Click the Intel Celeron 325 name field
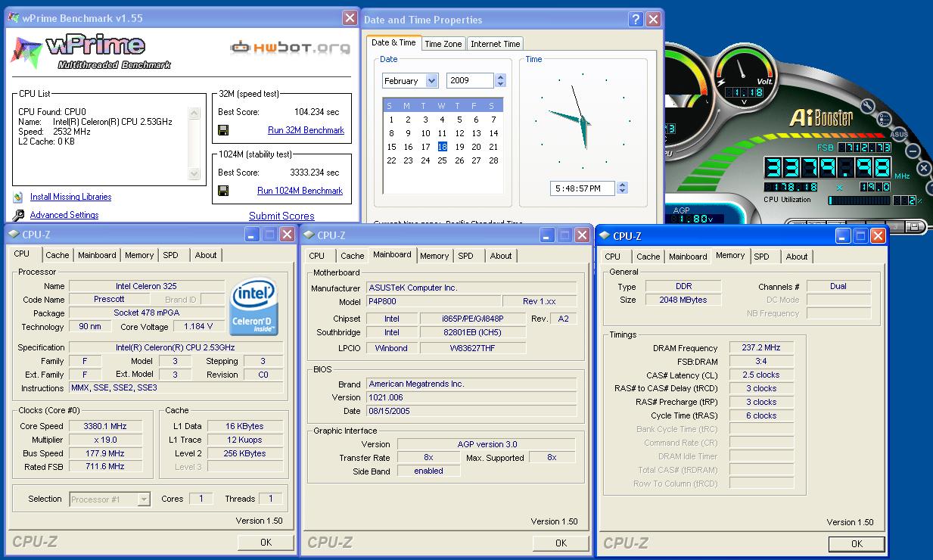This screenshot has height=560, width=933. tap(148, 286)
